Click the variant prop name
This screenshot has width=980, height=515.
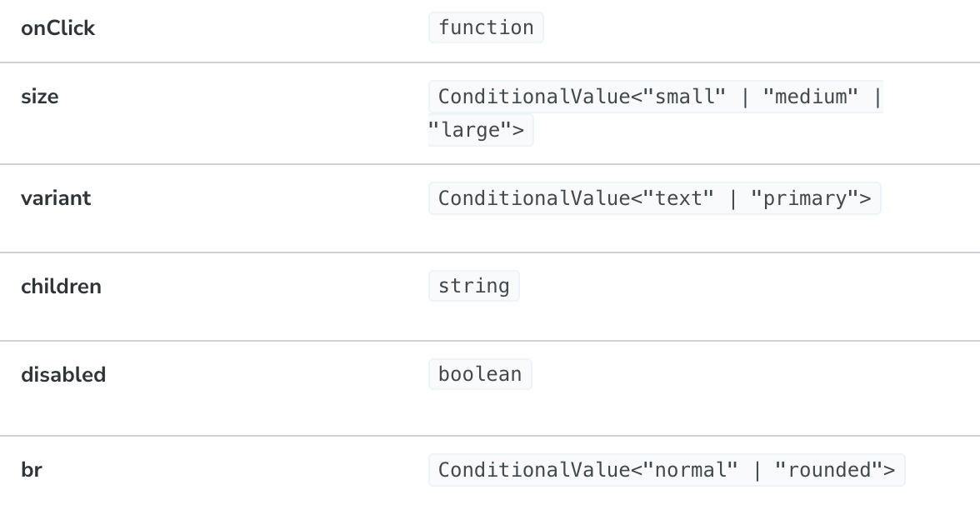coord(55,198)
